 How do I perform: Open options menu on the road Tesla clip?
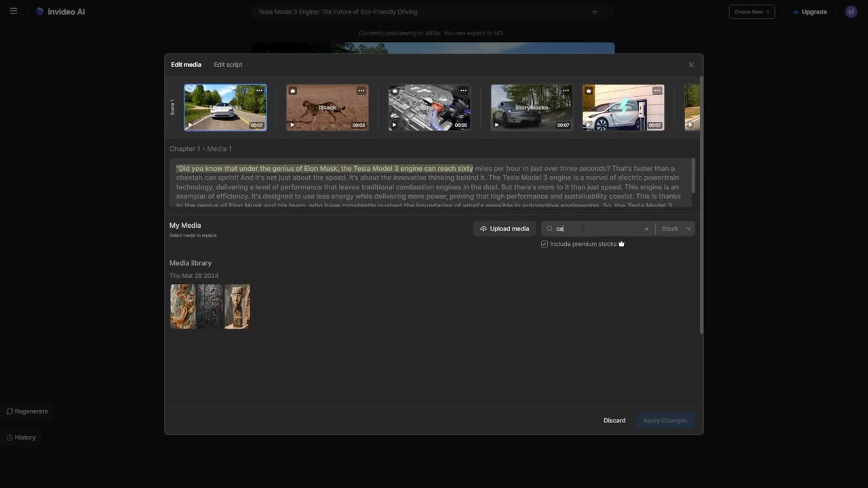tap(259, 91)
